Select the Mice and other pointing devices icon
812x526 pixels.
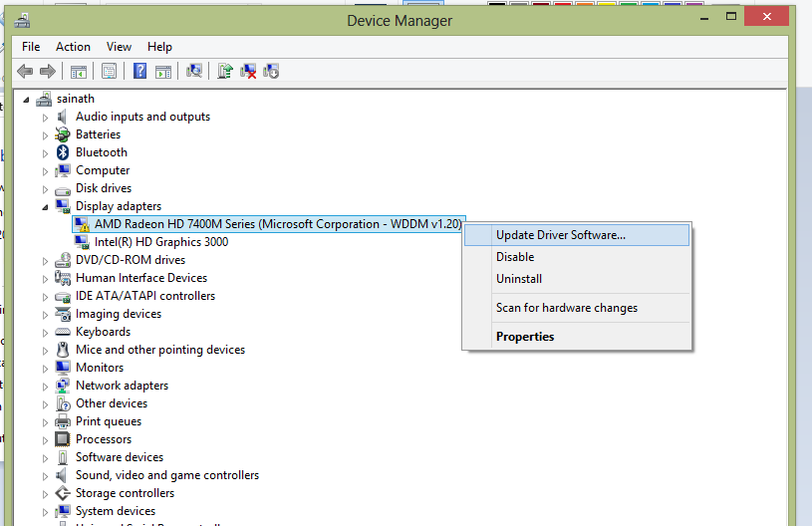63,350
